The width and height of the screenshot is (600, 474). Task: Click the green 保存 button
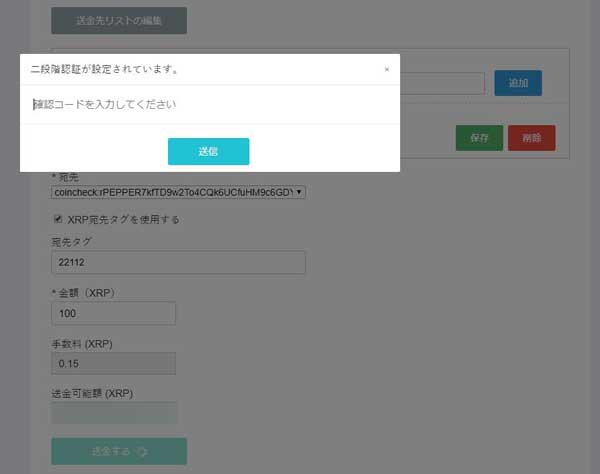click(479, 138)
